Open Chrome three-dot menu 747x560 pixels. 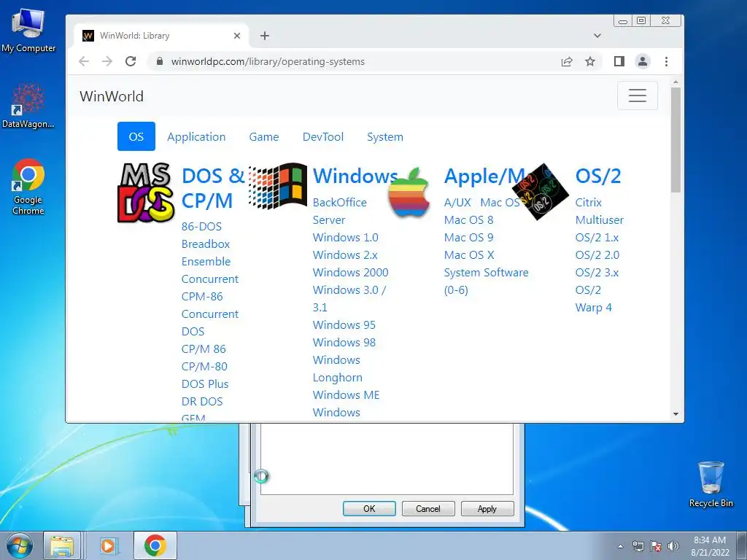pyautogui.click(x=666, y=61)
